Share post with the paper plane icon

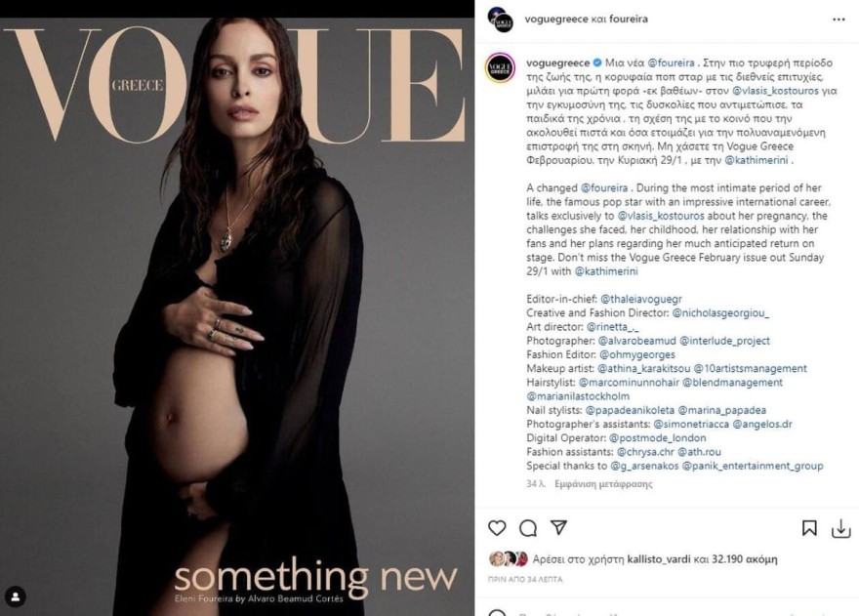tap(558, 527)
